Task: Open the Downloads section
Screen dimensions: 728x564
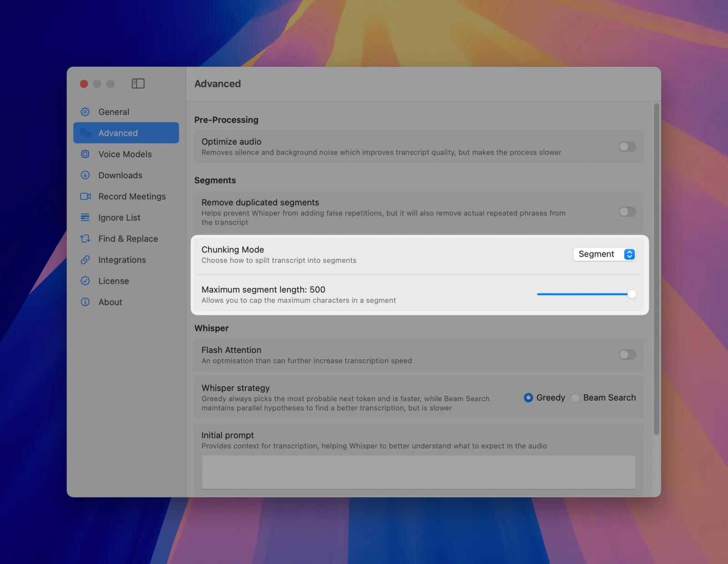Action: (x=126, y=175)
